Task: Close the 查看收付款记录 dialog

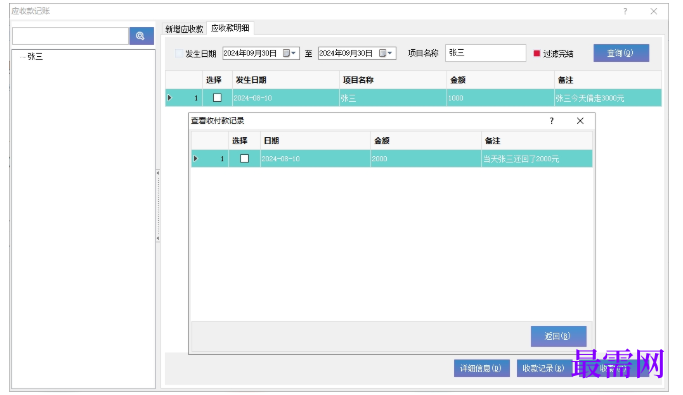Action: click(580, 121)
